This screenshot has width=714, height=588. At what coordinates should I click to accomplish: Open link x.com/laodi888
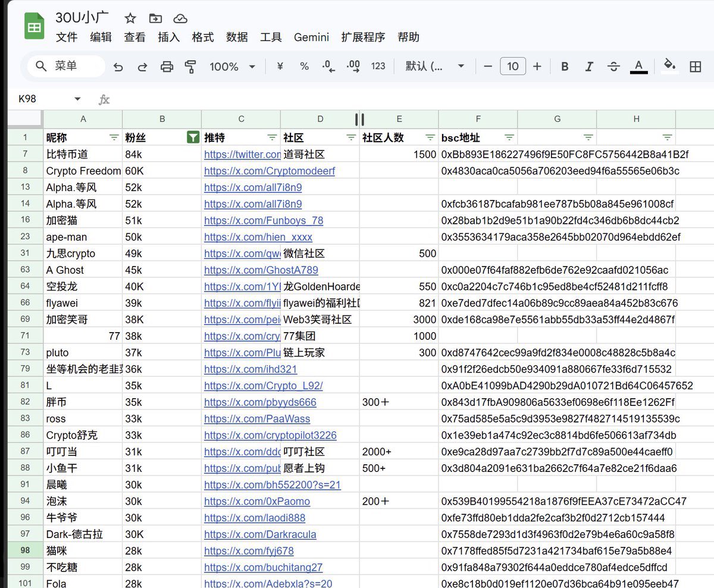(x=255, y=518)
